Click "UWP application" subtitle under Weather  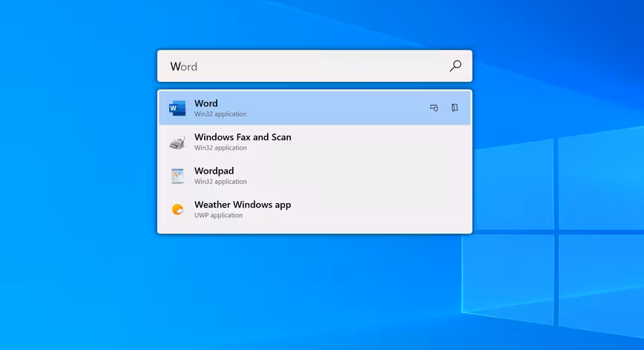point(218,216)
